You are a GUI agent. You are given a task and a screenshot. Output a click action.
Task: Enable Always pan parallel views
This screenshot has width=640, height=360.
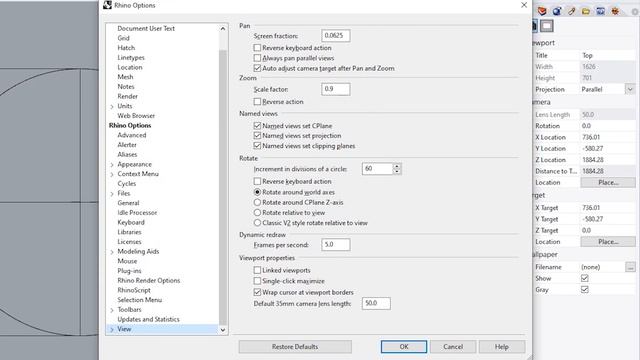tap(257, 58)
